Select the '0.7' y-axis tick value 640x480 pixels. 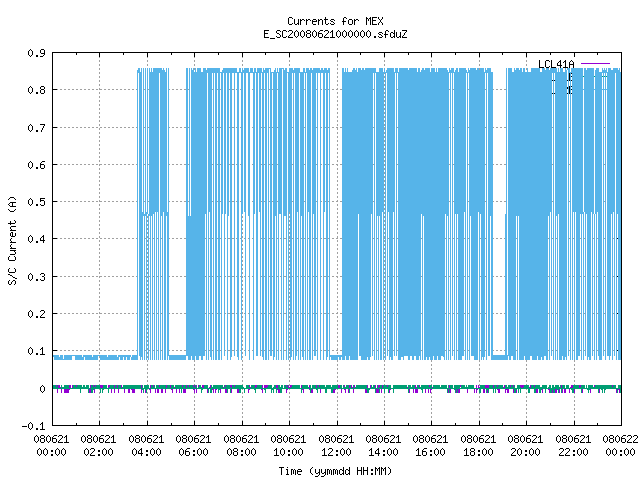click(36, 128)
